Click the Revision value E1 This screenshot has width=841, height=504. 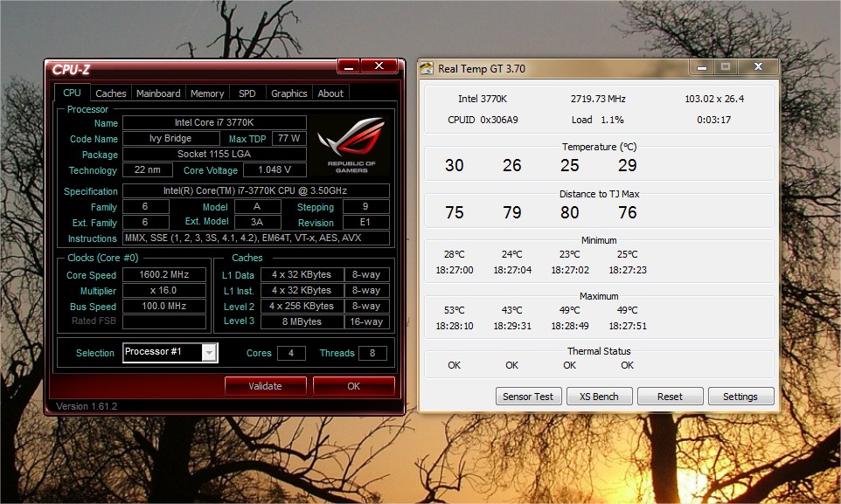(x=365, y=222)
